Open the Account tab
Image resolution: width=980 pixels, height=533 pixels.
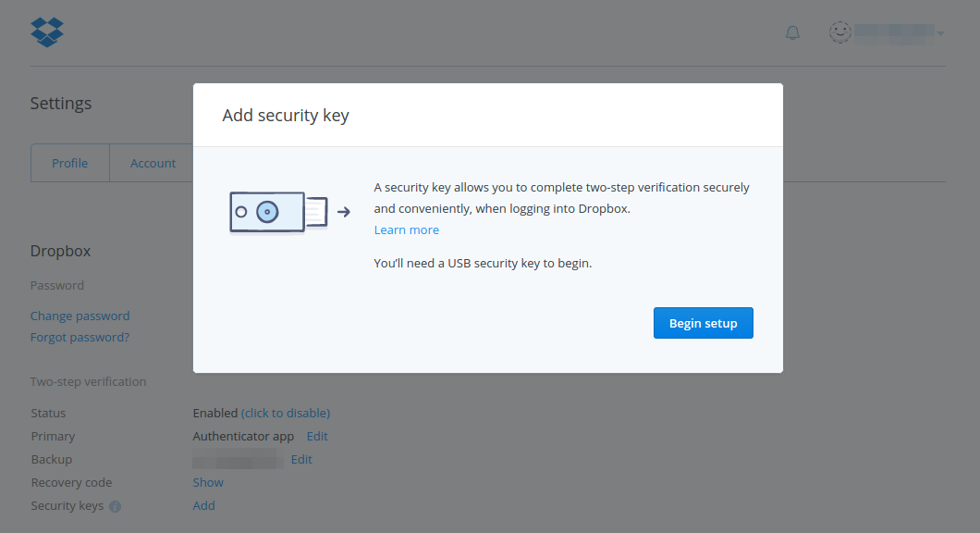153,163
